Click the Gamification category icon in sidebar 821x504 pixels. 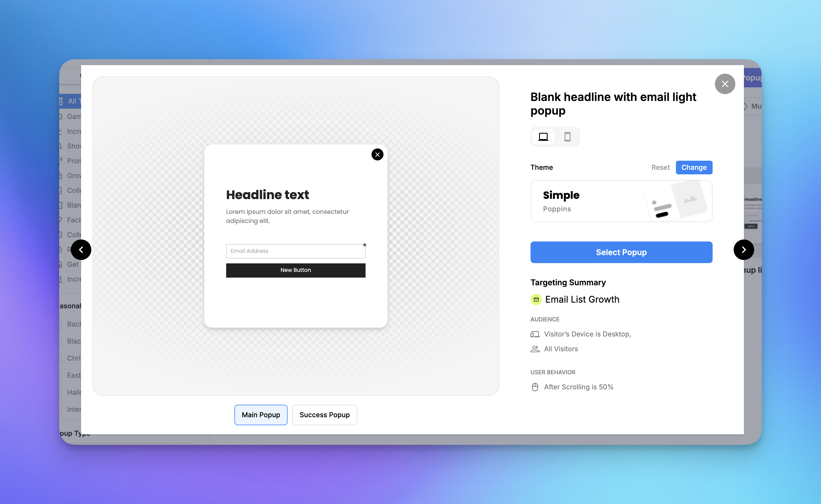[x=60, y=116]
